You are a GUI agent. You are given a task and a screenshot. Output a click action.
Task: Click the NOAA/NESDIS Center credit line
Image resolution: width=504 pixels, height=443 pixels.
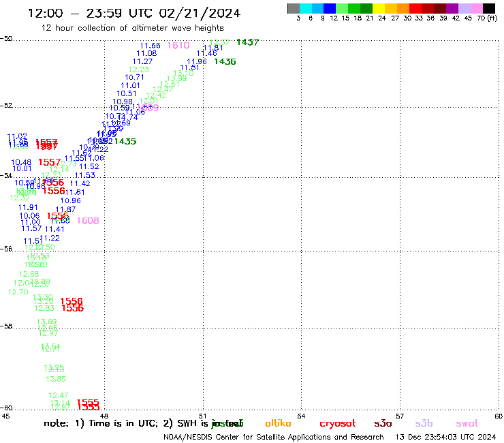point(274,437)
